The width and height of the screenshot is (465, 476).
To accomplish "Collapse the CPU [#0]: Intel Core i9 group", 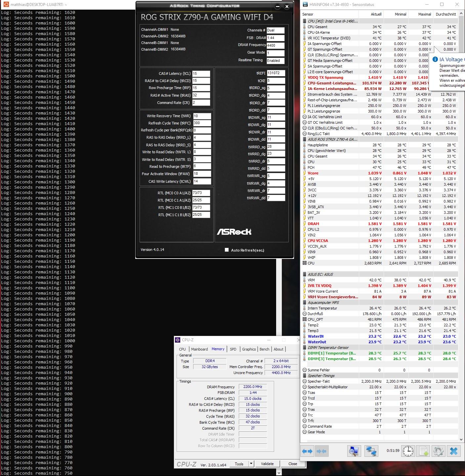I will coord(305,21).
